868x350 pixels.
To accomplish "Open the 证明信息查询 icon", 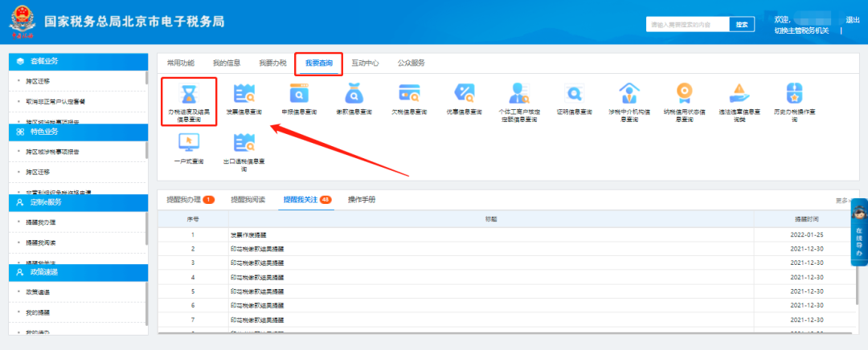I will pos(574,94).
